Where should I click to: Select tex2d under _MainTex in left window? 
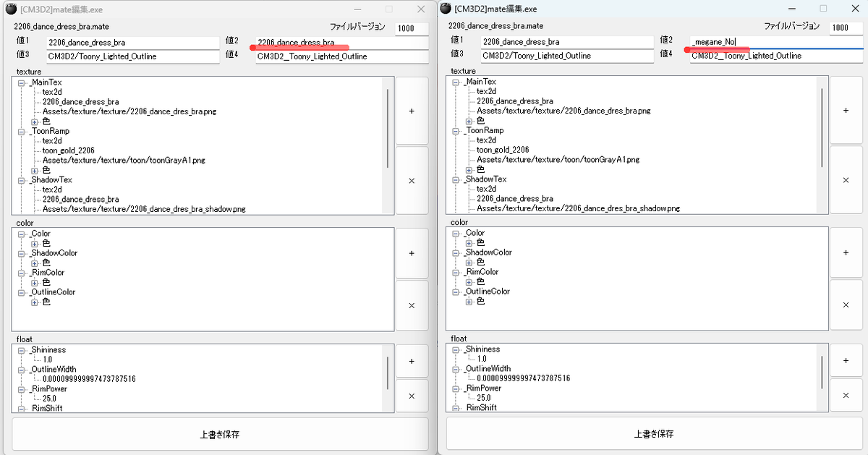(x=52, y=92)
